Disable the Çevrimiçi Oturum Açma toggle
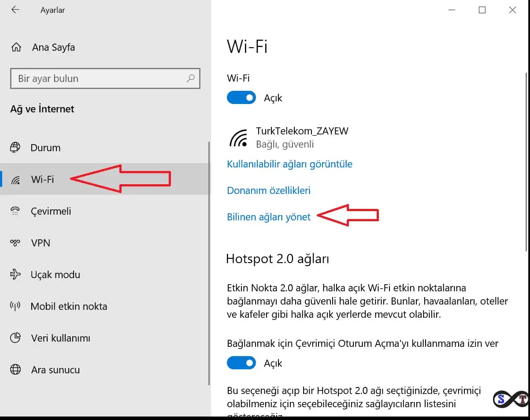The width and height of the screenshot is (530, 420). 241,363
